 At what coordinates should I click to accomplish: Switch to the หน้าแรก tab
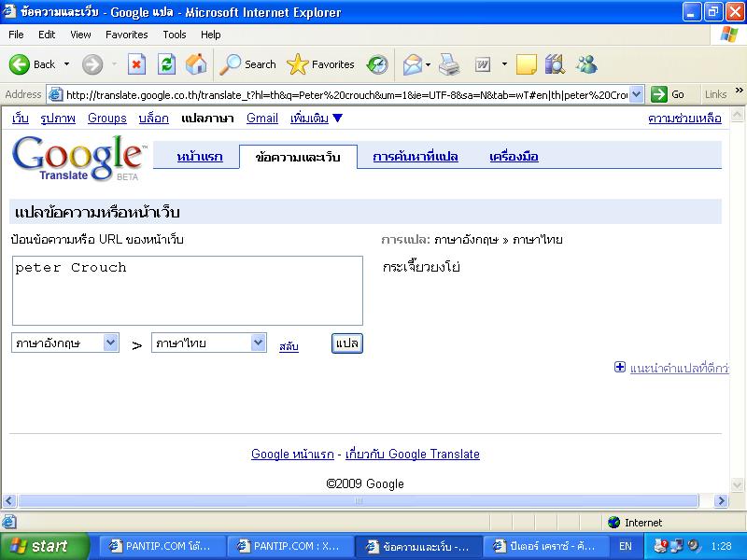[x=200, y=157]
